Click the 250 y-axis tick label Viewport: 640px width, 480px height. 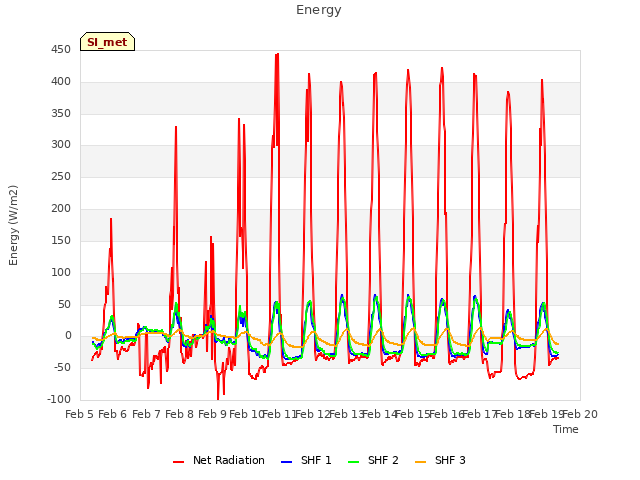[x=61, y=177]
